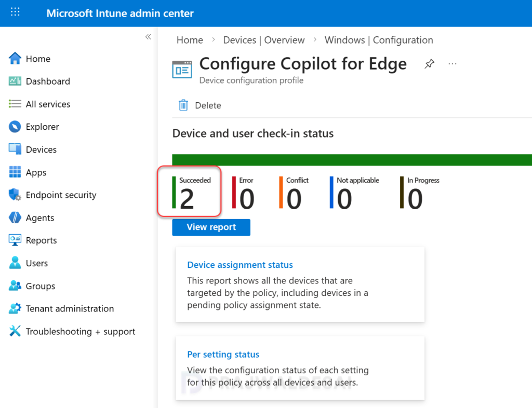Click the Configure Copilot for Edge heading

coord(303,64)
